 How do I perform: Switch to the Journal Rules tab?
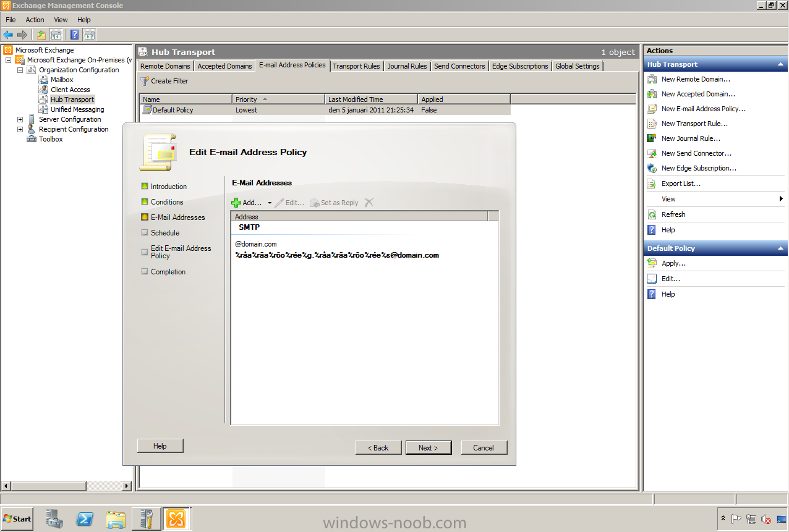(407, 66)
